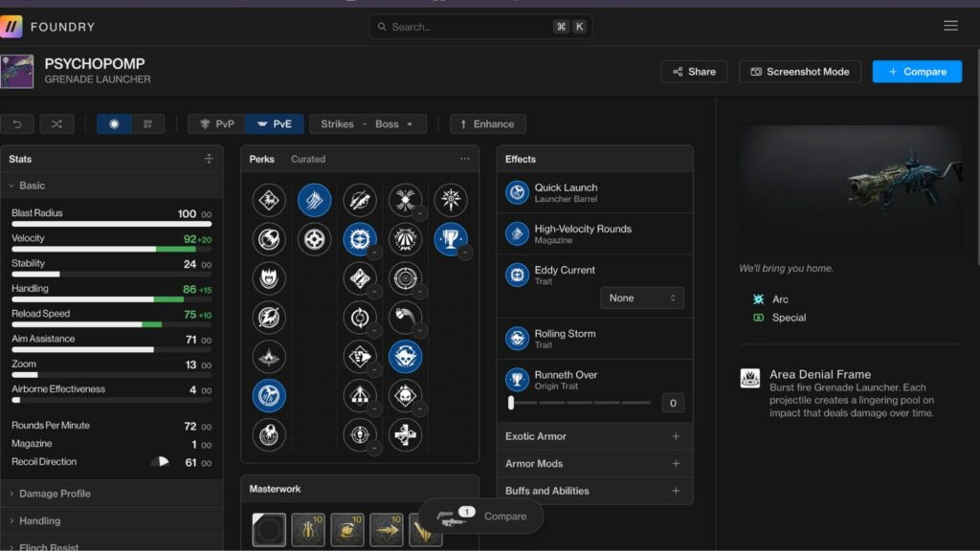Image resolution: width=980 pixels, height=551 pixels.
Task: Expand the Armor Mods section
Action: pyautogui.click(x=593, y=464)
